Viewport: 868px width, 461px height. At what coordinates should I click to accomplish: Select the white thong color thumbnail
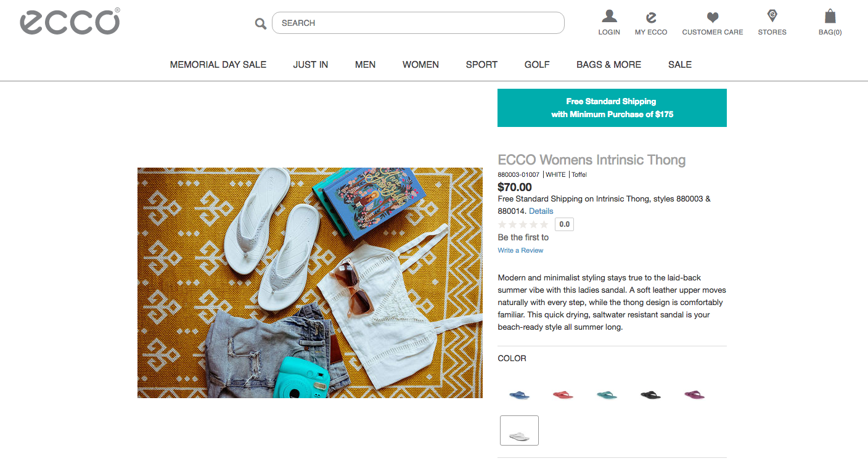[519, 430]
